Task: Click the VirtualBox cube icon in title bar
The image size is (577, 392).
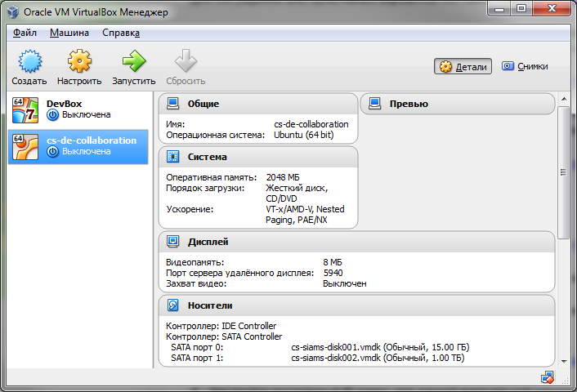Action: point(13,12)
